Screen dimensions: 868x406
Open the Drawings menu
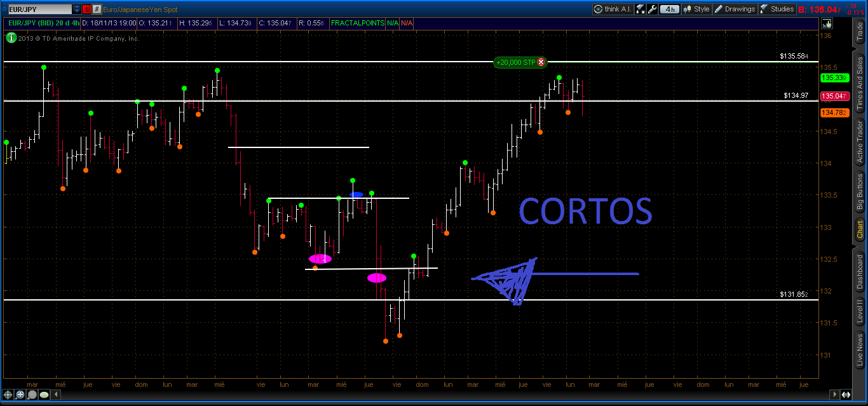tap(735, 9)
